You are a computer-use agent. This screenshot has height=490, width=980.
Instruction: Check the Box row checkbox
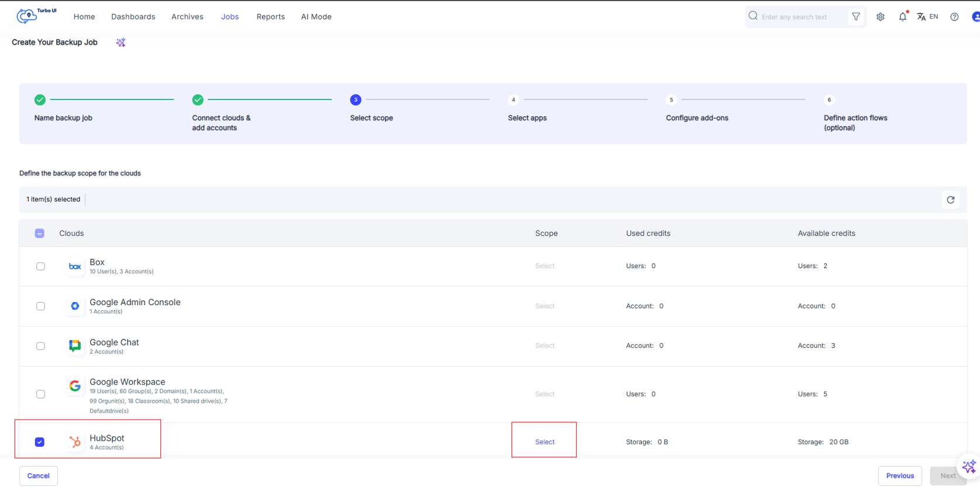(40, 266)
